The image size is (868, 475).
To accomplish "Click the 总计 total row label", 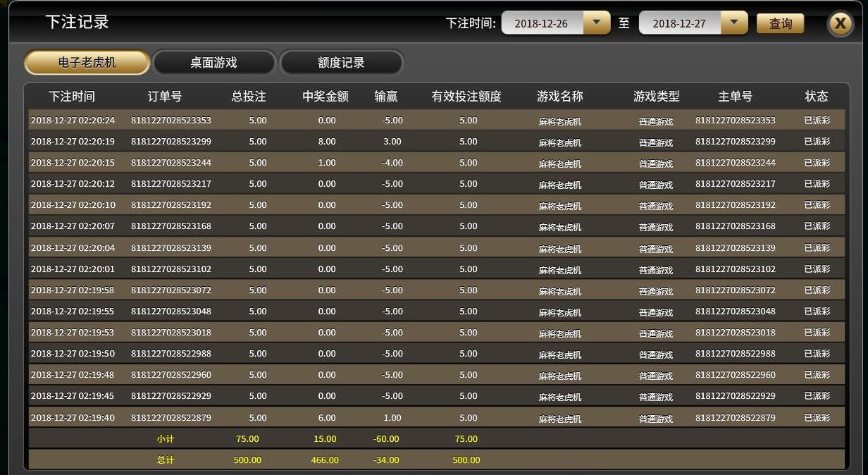I will 166,460.
